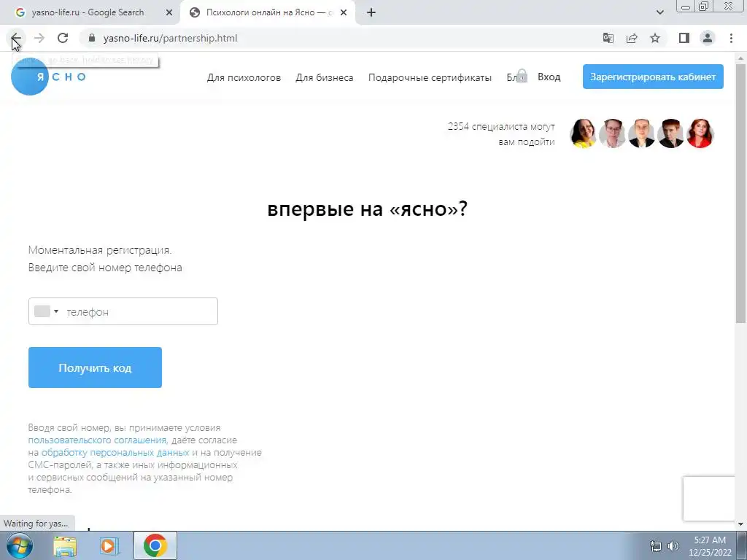Go back using the browser back arrow
This screenshot has width=747, height=560.
pyautogui.click(x=16, y=38)
